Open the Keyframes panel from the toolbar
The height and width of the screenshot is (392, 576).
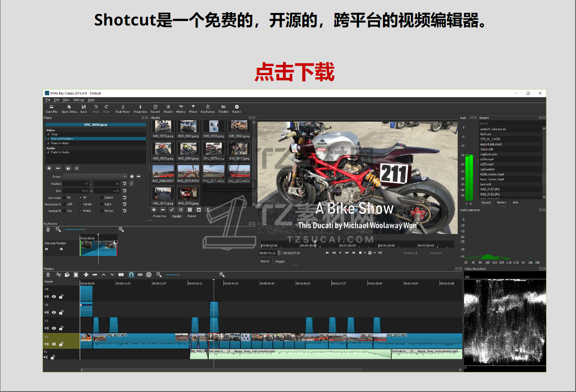pos(207,109)
